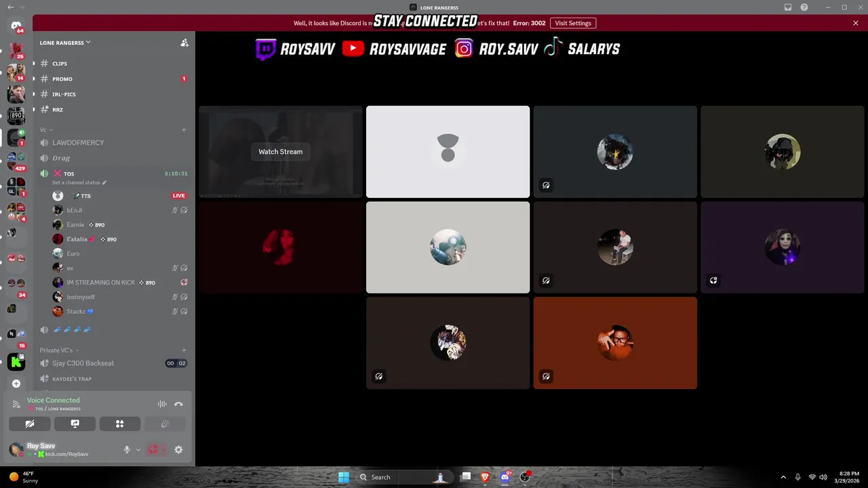Dismiss the red error banner
Image resolution: width=868 pixels, height=488 pixels.
[x=856, y=23]
